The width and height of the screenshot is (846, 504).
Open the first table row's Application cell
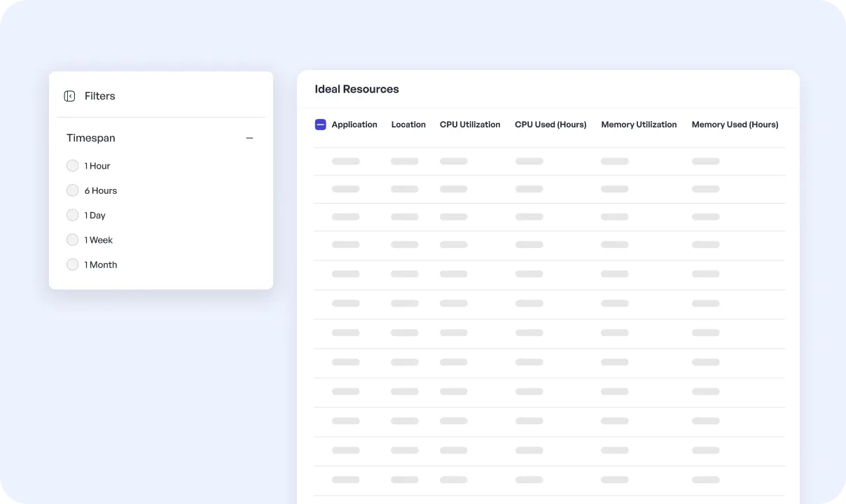[x=345, y=161]
